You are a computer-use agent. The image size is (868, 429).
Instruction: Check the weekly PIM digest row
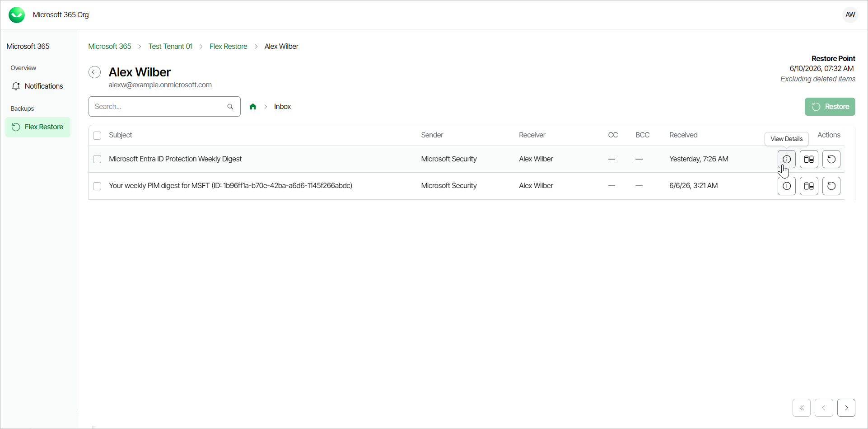pos(97,186)
